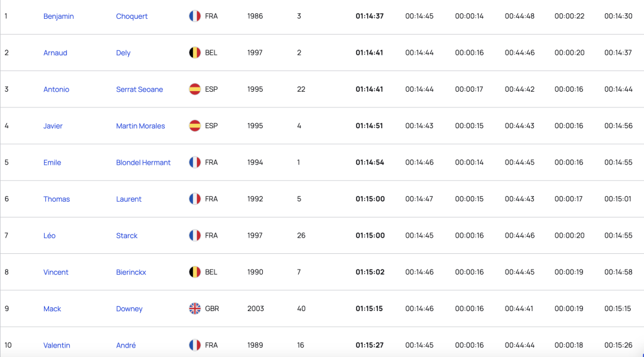
Task: Open the last name link Choquert
Action: [131, 16]
